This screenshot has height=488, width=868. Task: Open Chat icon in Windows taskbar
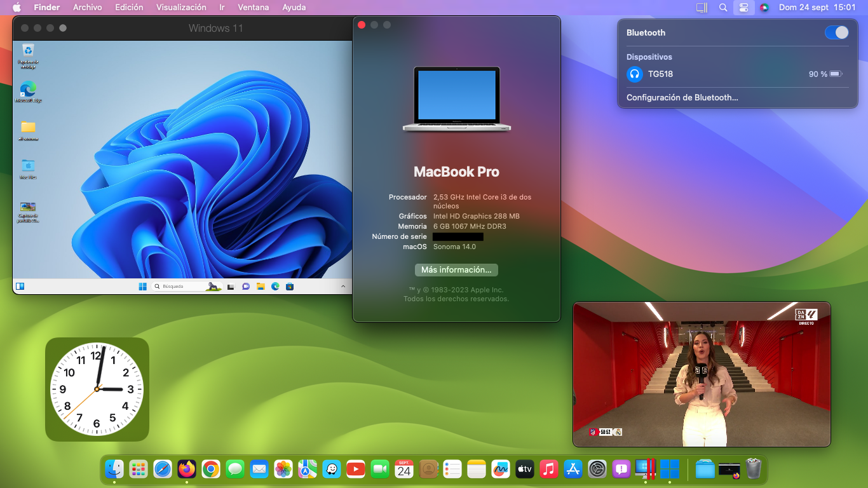(x=245, y=287)
